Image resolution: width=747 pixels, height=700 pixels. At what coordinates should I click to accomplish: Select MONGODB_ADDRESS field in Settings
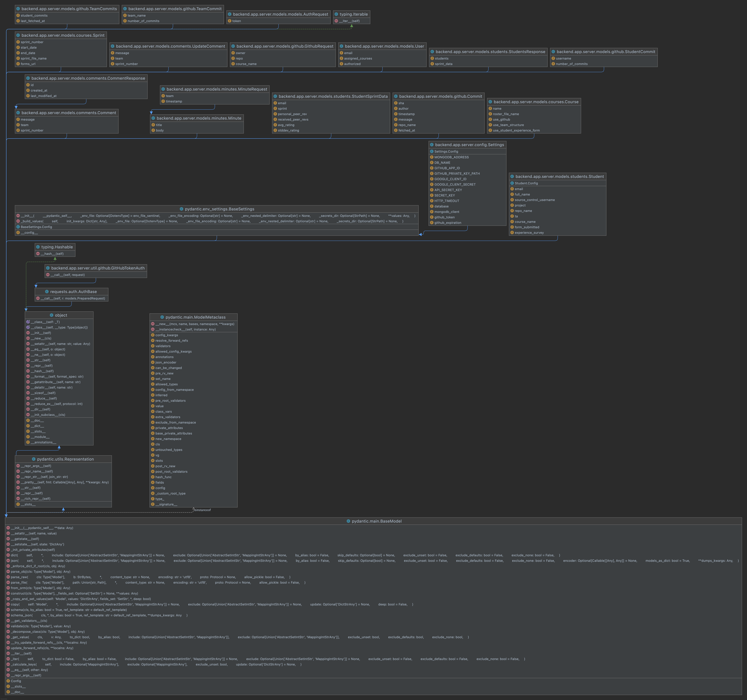(x=452, y=157)
